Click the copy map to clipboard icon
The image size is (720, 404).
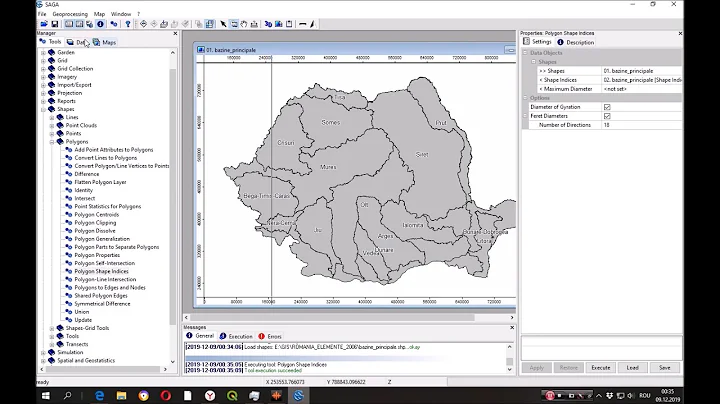[289, 24]
